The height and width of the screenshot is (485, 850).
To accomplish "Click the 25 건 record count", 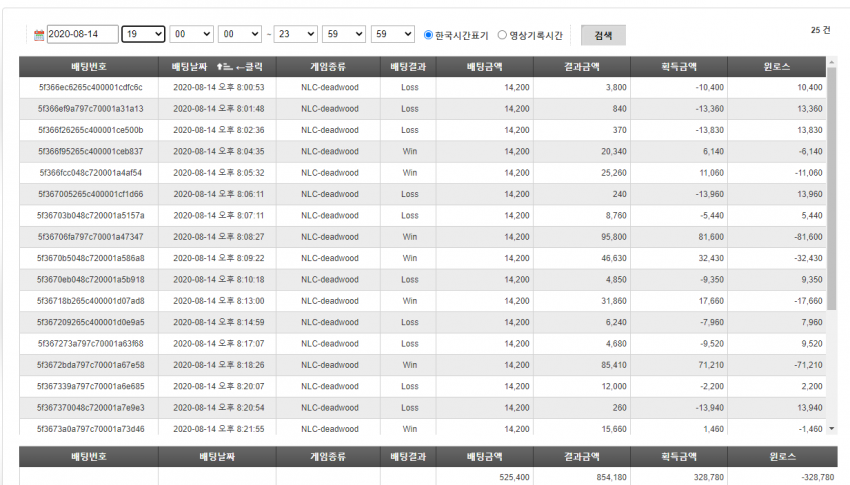I will click(820, 30).
